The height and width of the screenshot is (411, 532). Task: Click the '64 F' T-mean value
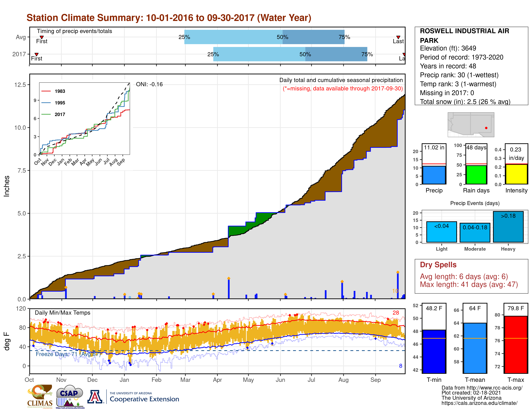[x=475, y=308]
